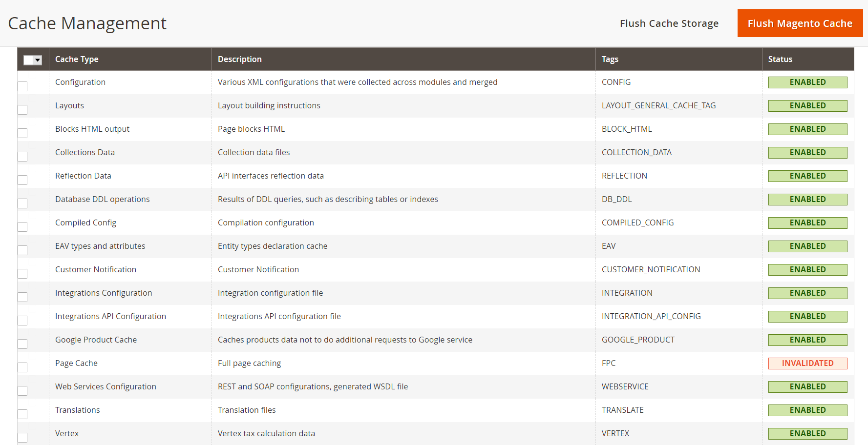Tick the Page Cache row checkbox
Screen dimensions: 868x445
click(x=22, y=367)
